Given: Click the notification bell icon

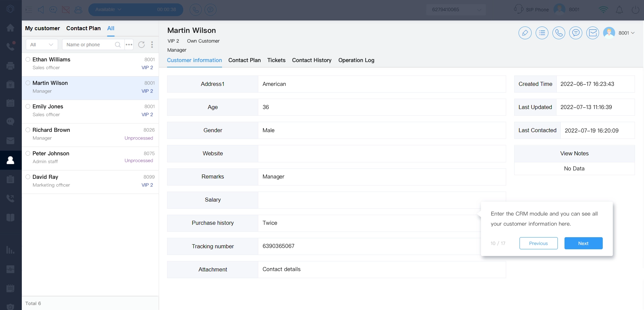Looking at the screenshot, I should [620, 10].
